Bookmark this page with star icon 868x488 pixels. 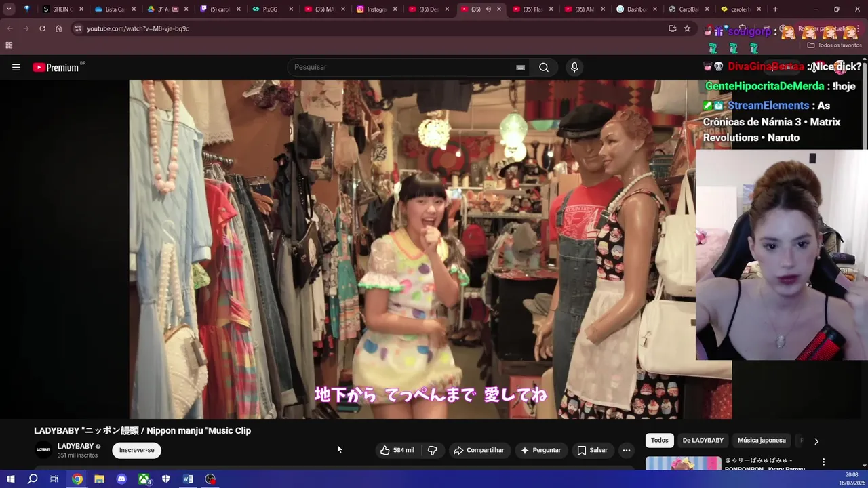[687, 28]
